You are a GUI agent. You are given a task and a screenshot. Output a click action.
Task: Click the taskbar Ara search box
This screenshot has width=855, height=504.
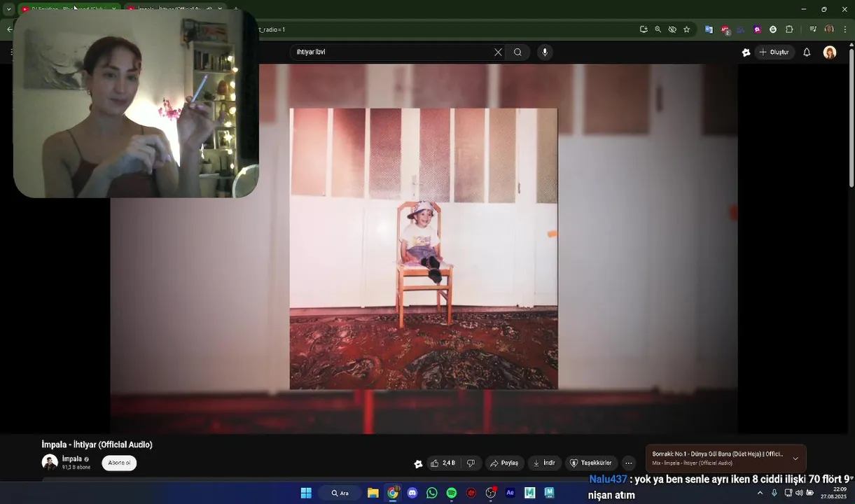(340, 493)
